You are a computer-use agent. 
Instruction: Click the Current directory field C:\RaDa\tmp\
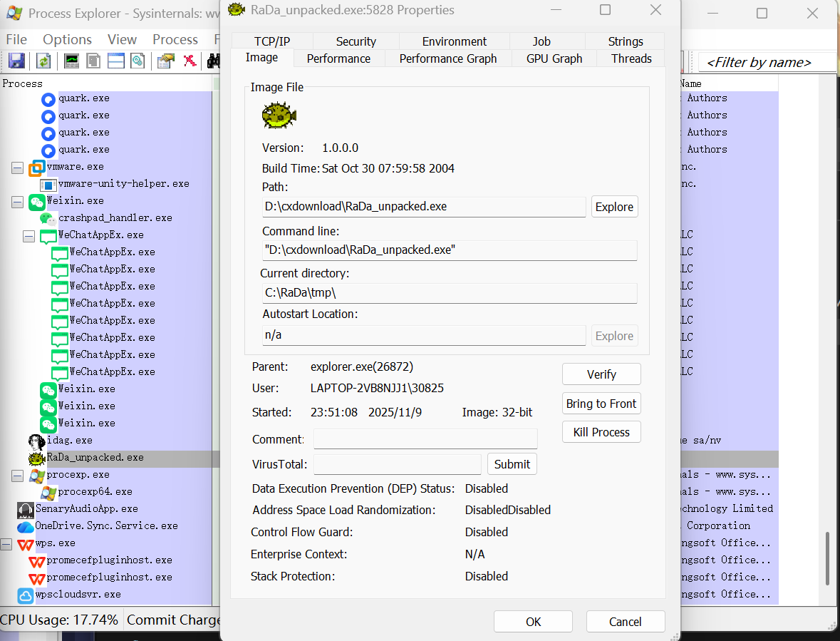pos(450,293)
